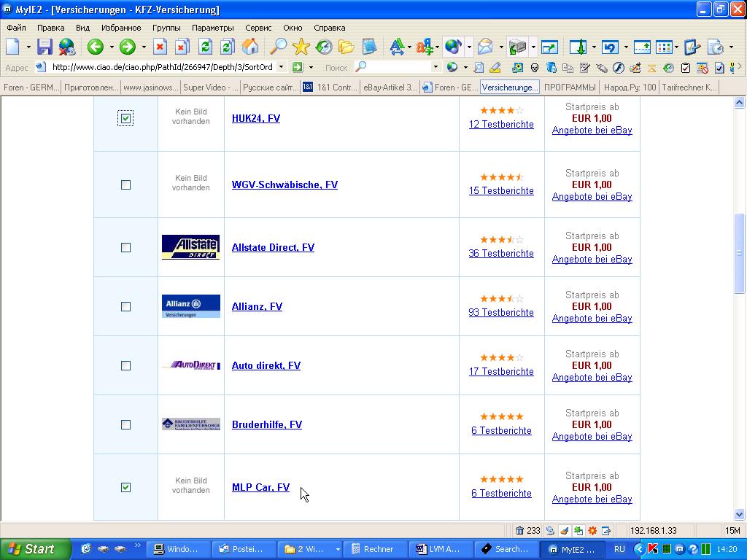
Task: Click the magnifier Search icon in toolbar
Action: [x=278, y=47]
